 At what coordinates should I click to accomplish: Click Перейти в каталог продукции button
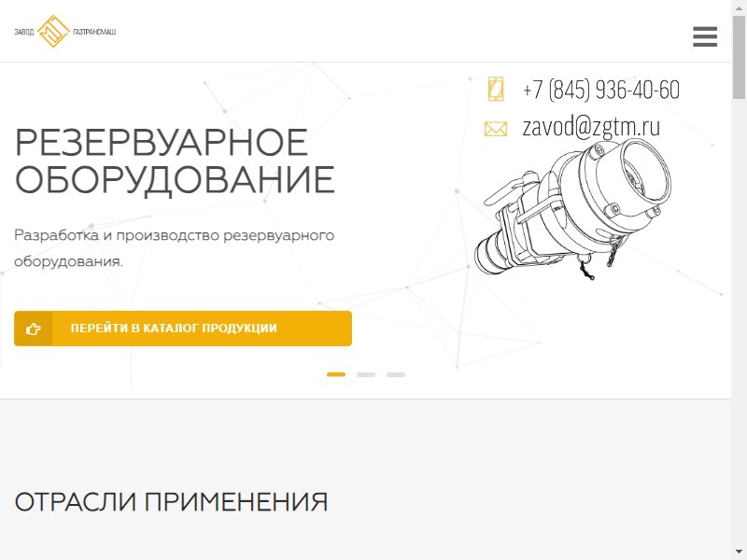[183, 329]
